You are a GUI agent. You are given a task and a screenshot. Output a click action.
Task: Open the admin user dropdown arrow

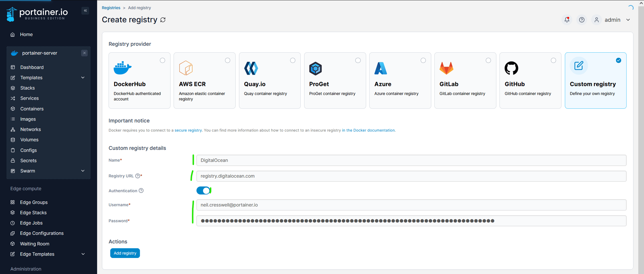pos(628,20)
